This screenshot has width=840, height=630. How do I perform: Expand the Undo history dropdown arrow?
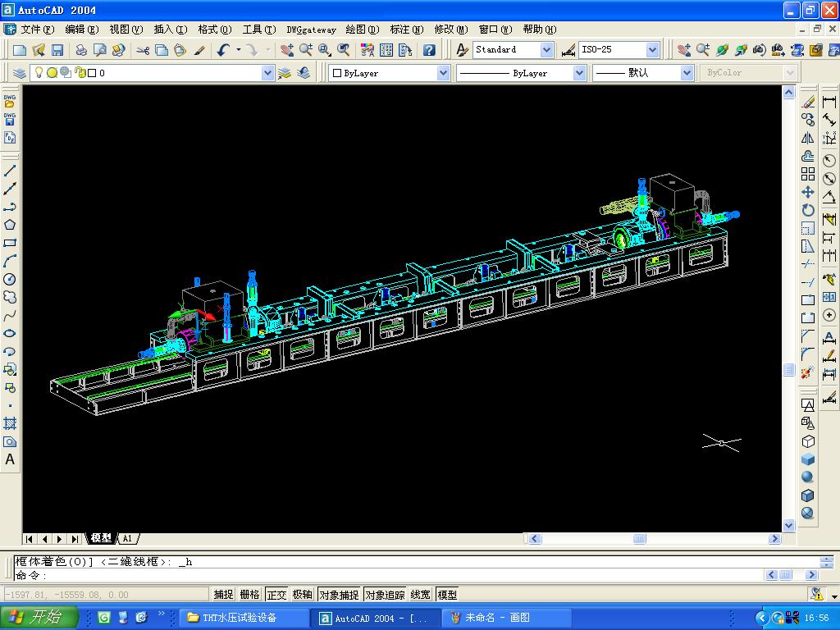point(239,50)
